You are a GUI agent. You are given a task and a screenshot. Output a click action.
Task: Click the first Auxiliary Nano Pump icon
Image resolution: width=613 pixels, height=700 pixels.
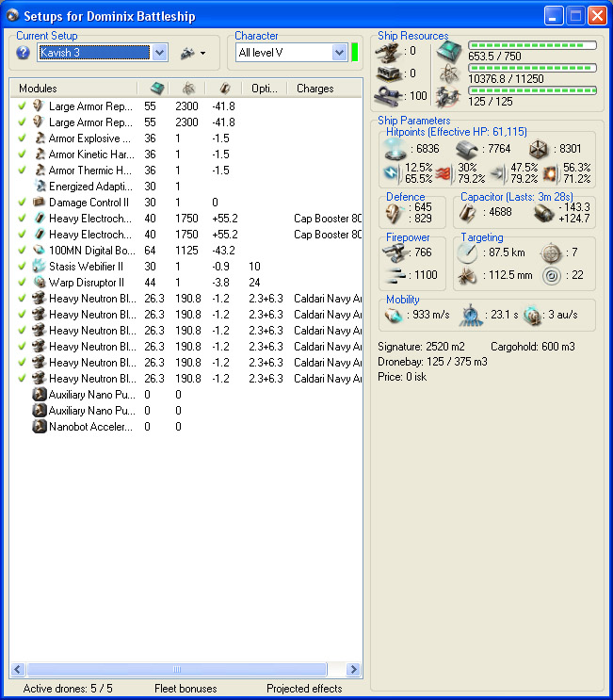point(40,395)
